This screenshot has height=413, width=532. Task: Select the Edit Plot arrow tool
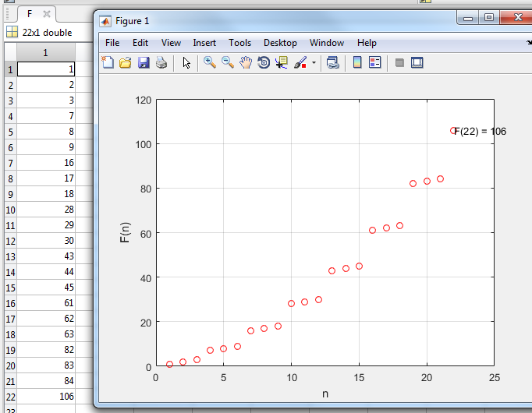pyautogui.click(x=186, y=62)
